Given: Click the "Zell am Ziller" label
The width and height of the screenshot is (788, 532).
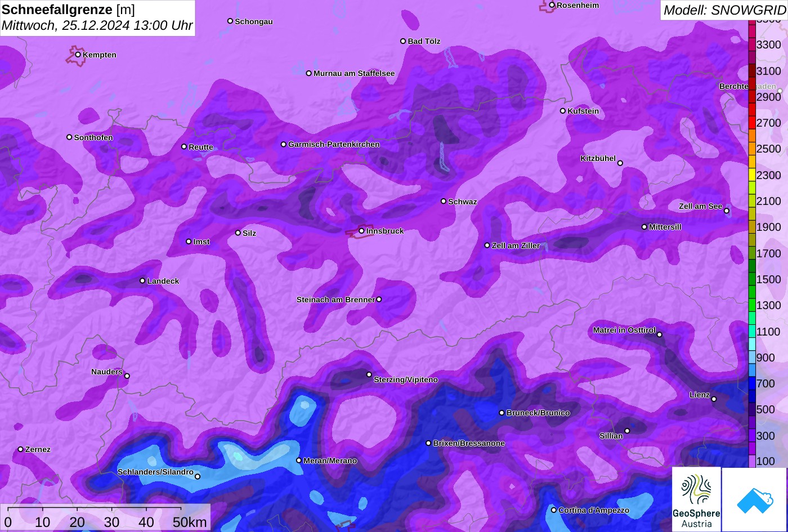Looking at the screenshot, I should 516,245.
